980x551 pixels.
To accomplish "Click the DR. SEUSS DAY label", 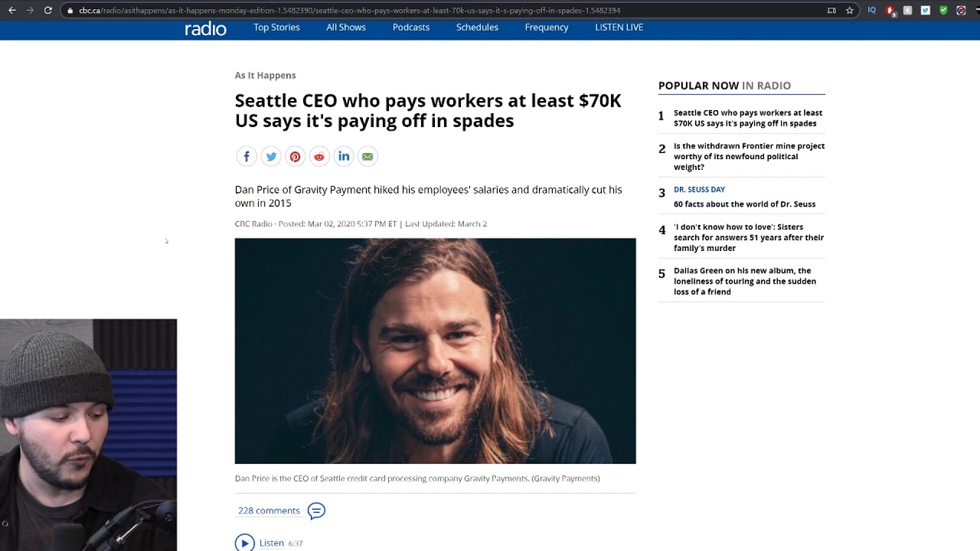I will pos(699,189).
